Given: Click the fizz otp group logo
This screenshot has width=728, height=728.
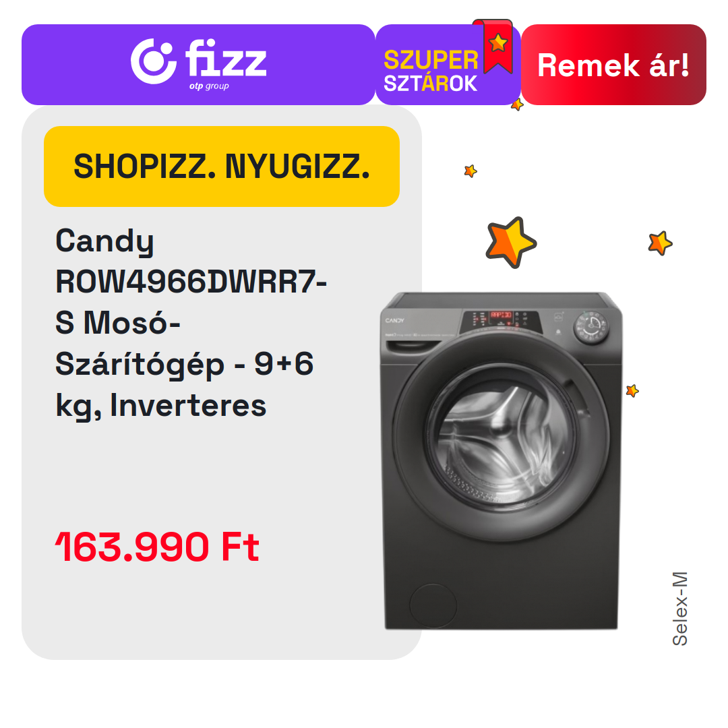Looking at the screenshot, I should point(199,63).
